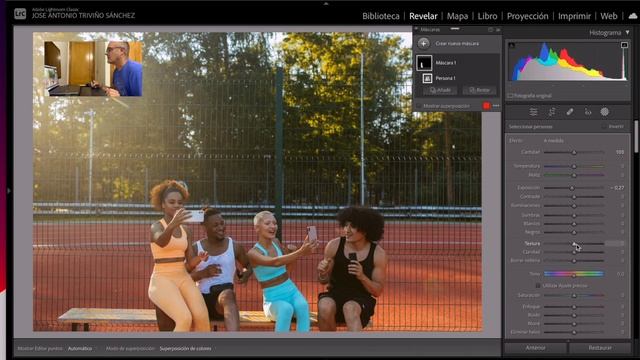This screenshot has width=640, height=360.
Task: Click the right panel scrollbar
Action: (x=636, y=137)
